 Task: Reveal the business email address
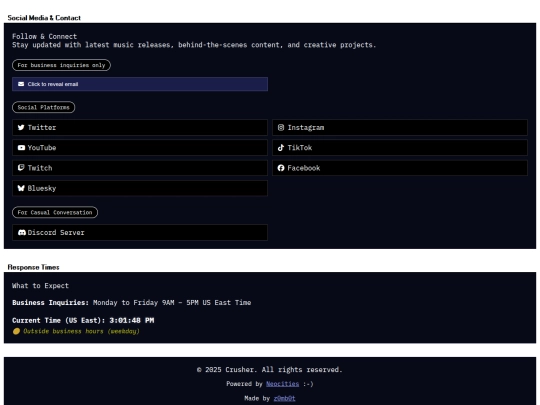point(140,84)
